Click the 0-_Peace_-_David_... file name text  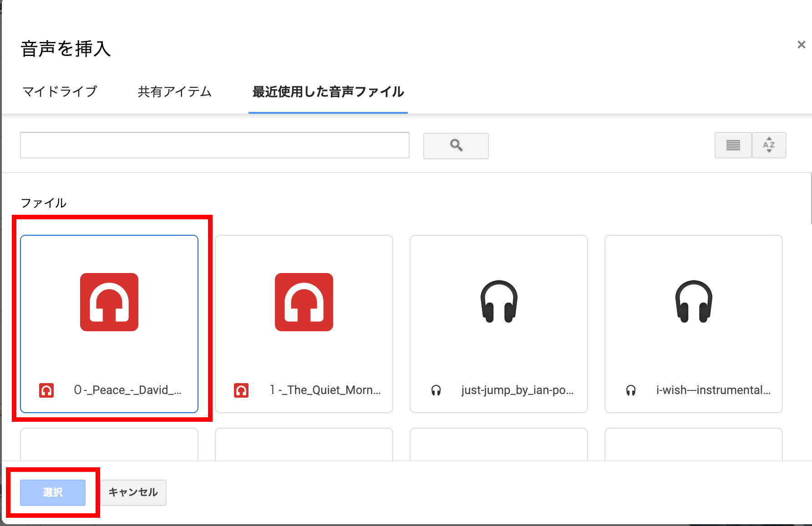tap(127, 390)
